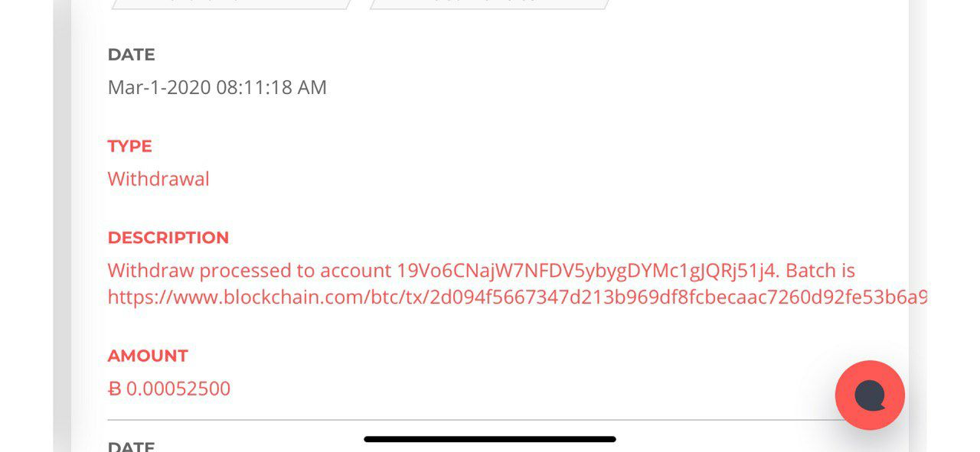The image size is (980, 452).
Task: Click the red DESCRIPTION heading
Action: coord(168,238)
